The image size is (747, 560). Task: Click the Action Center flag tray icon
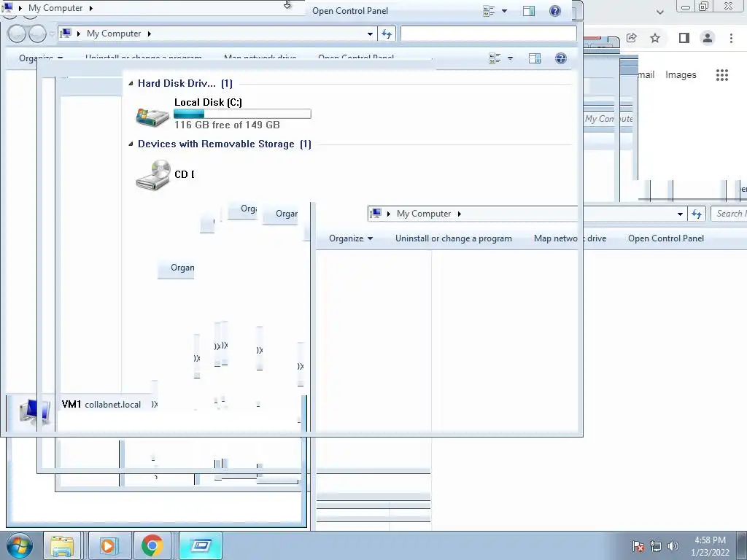tap(638, 546)
